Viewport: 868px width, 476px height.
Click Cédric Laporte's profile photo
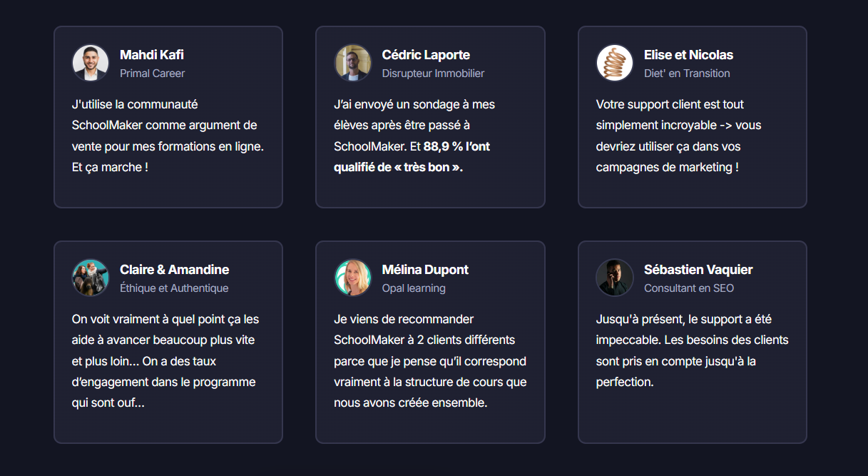(x=352, y=63)
